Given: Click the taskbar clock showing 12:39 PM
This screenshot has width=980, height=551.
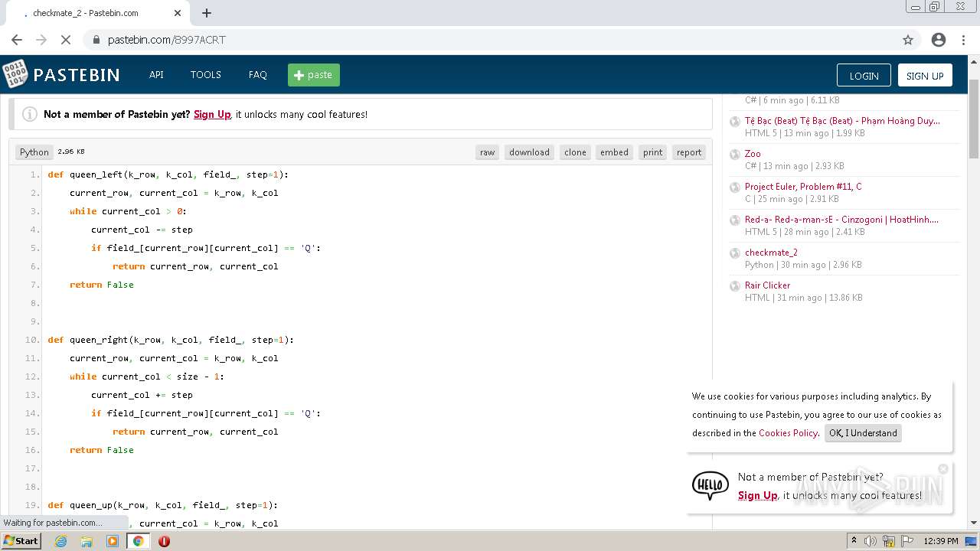Looking at the screenshot, I should 941,541.
